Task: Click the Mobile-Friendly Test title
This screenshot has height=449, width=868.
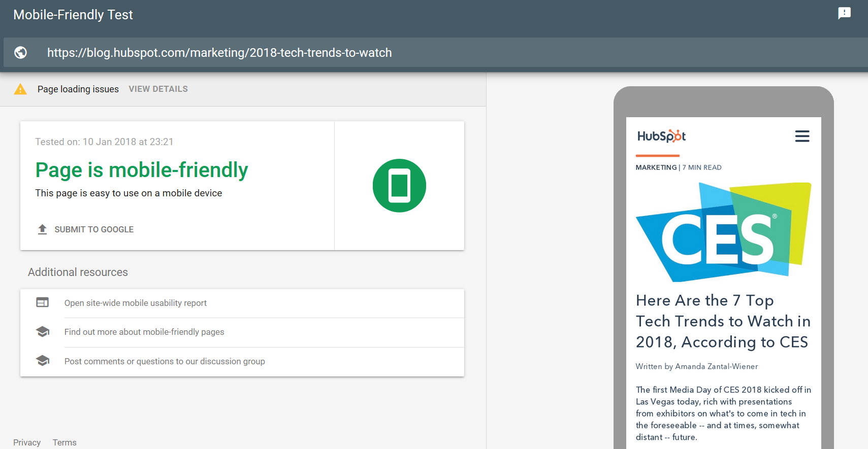Action: click(73, 15)
